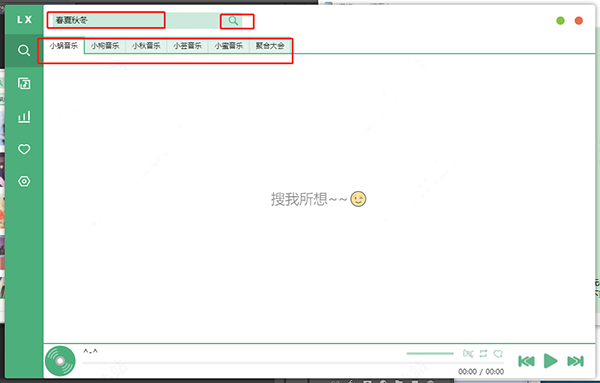The width and height of the screenshot is (600, 383).
Task: Go back to the previous track
Action: point(526,361)
